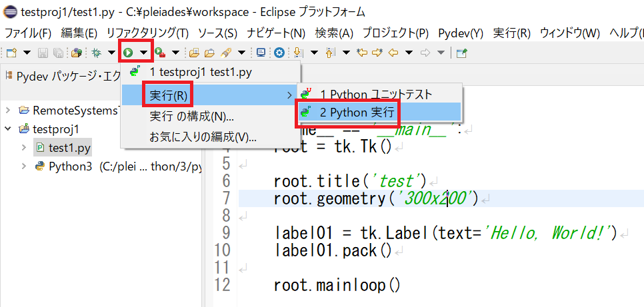Click the Forward navigation arrow icon
The height and width of the screenshot is (307, 644).
426,53
